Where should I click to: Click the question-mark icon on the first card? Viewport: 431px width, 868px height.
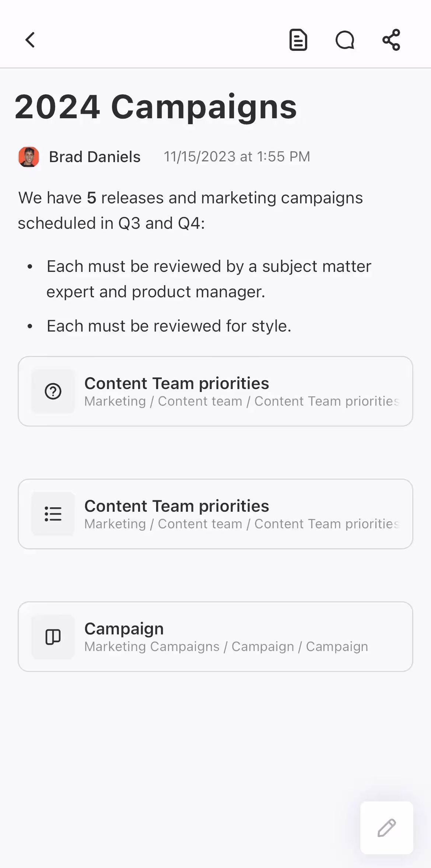[x=53, y=391]
